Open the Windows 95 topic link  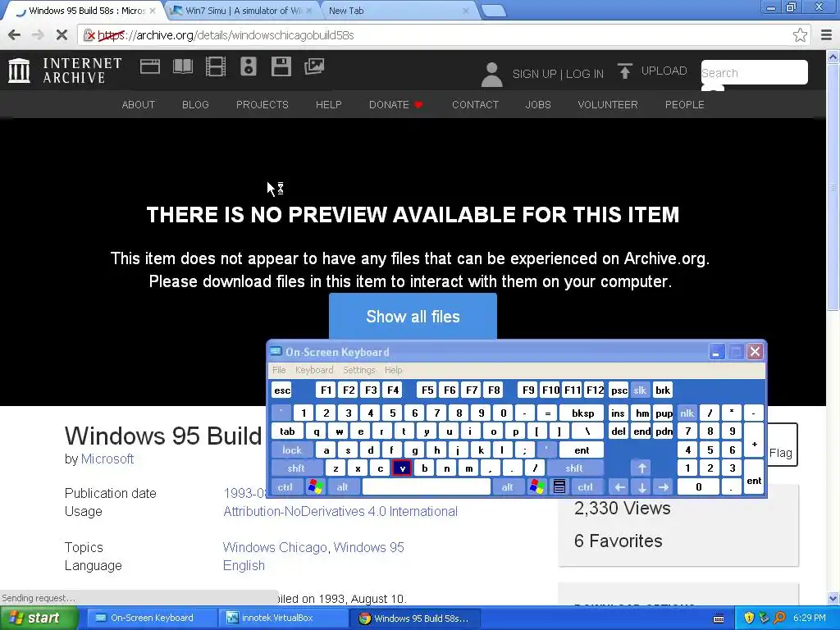tap(368, 547)
